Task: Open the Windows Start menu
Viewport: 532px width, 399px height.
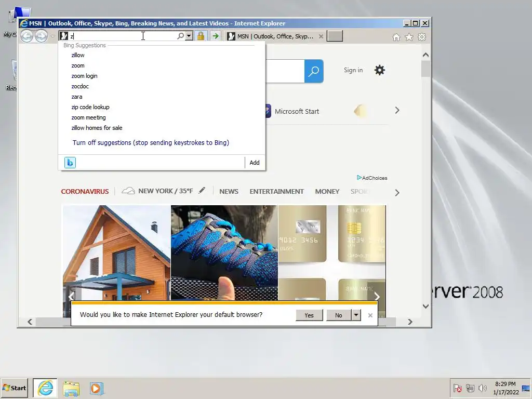Action: click(x=14, y=388)
